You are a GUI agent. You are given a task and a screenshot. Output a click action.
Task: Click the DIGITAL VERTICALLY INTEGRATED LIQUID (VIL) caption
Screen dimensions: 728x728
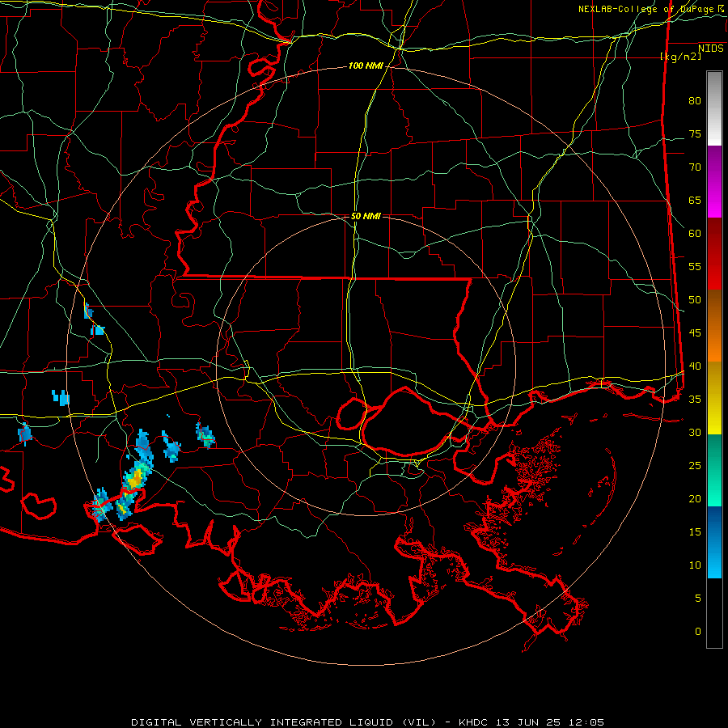pyautogui.click(x=285, y=722)
